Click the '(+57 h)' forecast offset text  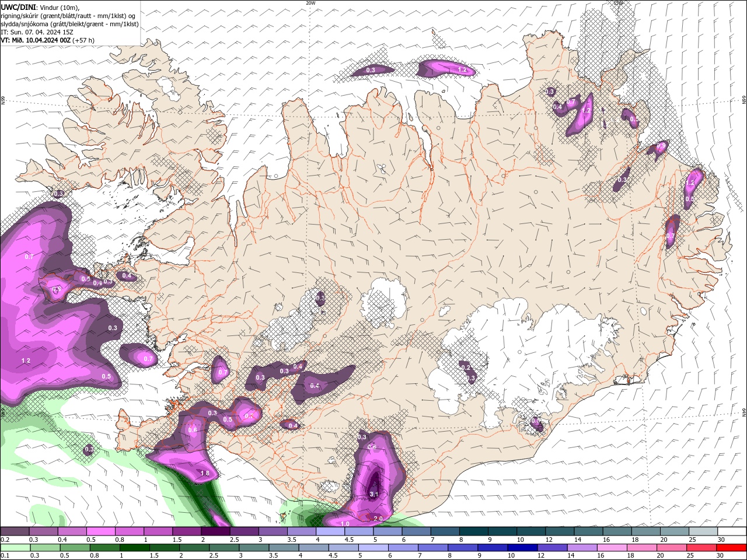pyautogui.click(x=84, y=40)
